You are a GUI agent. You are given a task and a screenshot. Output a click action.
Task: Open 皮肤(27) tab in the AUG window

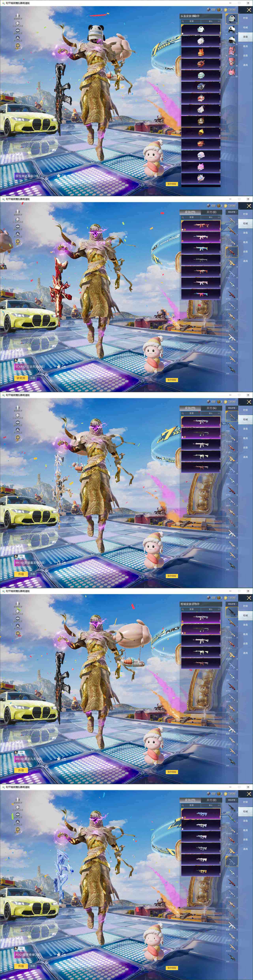pos(190,800)
